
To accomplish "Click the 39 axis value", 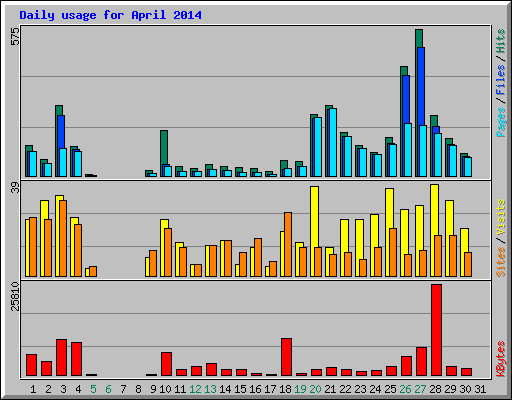I will pyautogui.click(x=15, y=188).
